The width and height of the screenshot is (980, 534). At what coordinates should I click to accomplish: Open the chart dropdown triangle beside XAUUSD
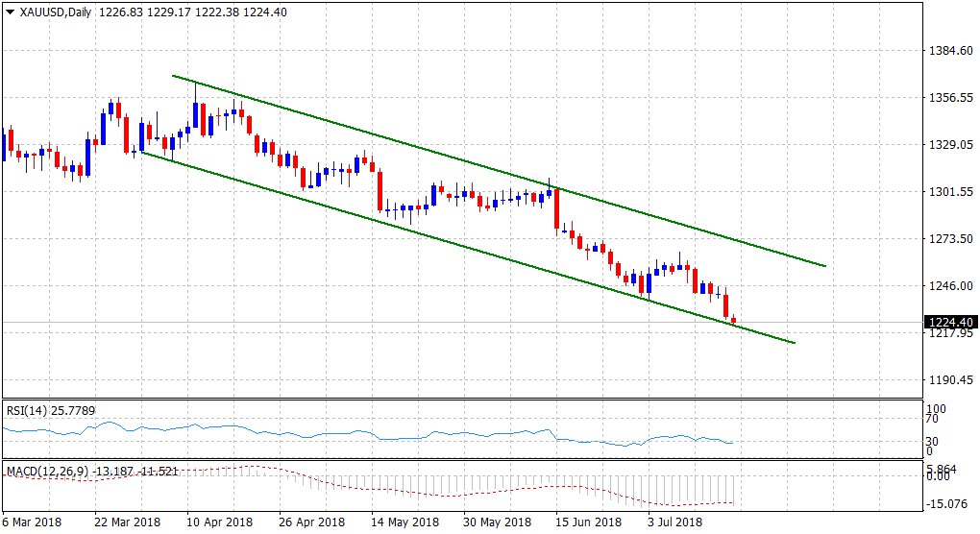tap(10, 12)
